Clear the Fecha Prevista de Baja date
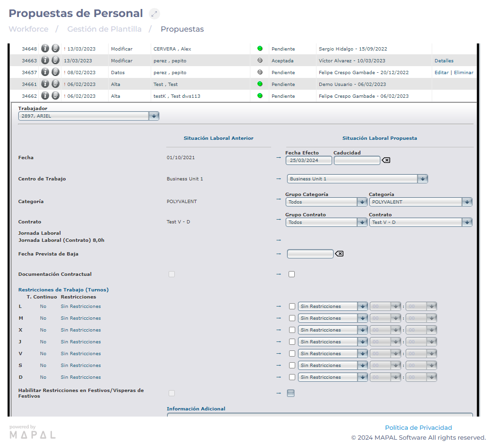Image resolution: width=504 pixels, height=443 pixels. [339, 254]
